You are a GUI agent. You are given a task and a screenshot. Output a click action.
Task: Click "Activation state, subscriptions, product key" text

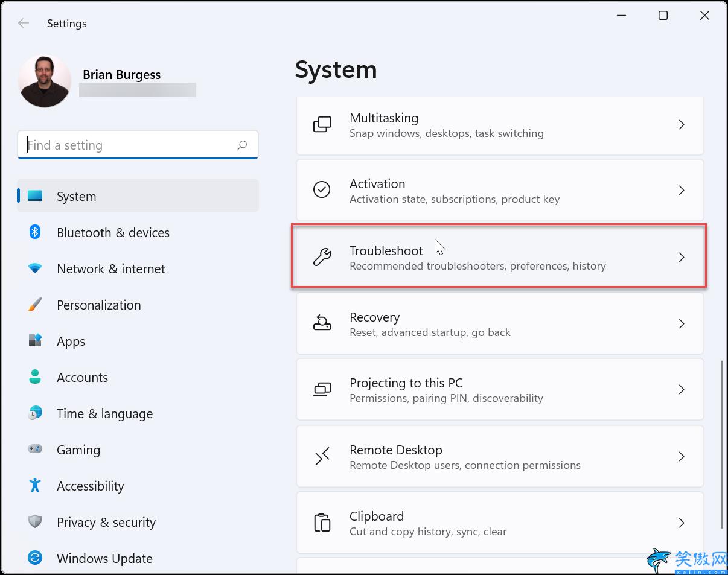[x=455, y=199]
